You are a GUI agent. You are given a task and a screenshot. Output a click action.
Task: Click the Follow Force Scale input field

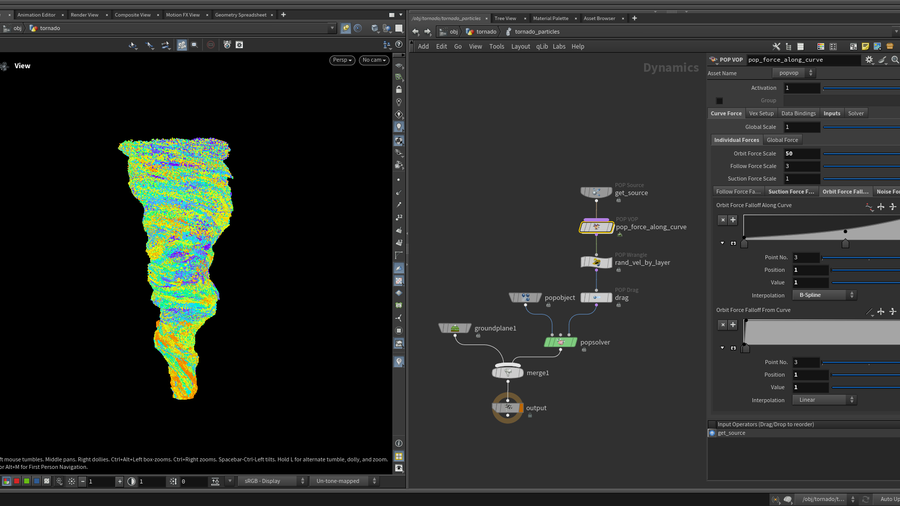[x=802, y=166]
